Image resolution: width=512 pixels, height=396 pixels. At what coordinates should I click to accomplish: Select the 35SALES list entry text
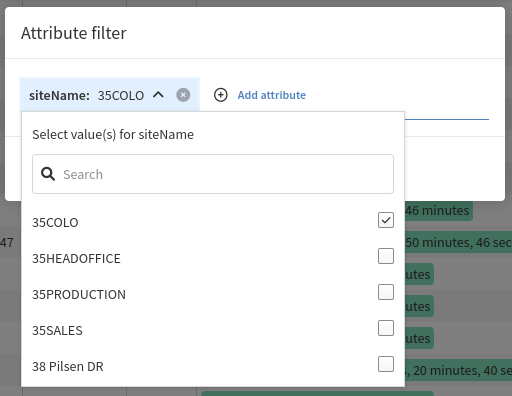pos(57,330)
